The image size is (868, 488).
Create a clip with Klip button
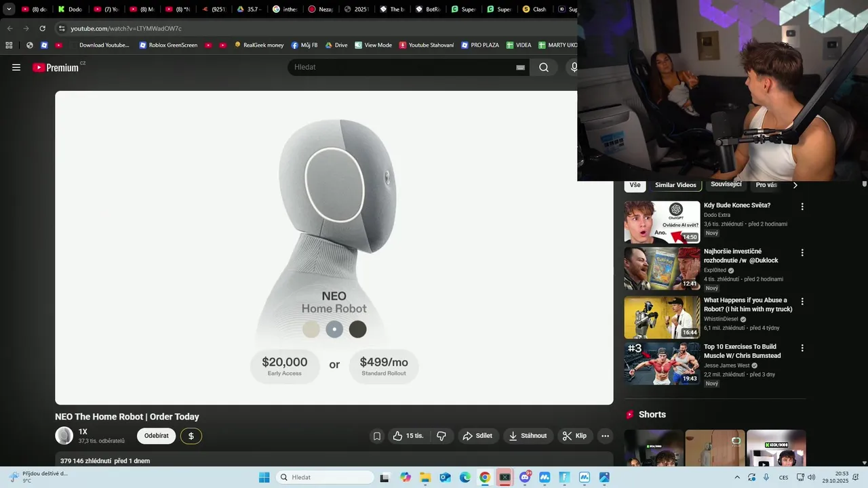tap(575, 436)
